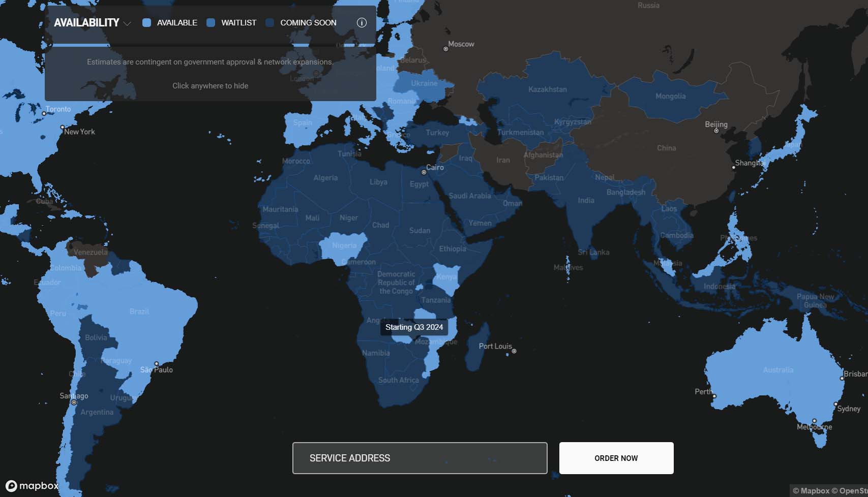Click the info icon in the availability legend
Screen dimensions: 868x497
click(362, 23)
